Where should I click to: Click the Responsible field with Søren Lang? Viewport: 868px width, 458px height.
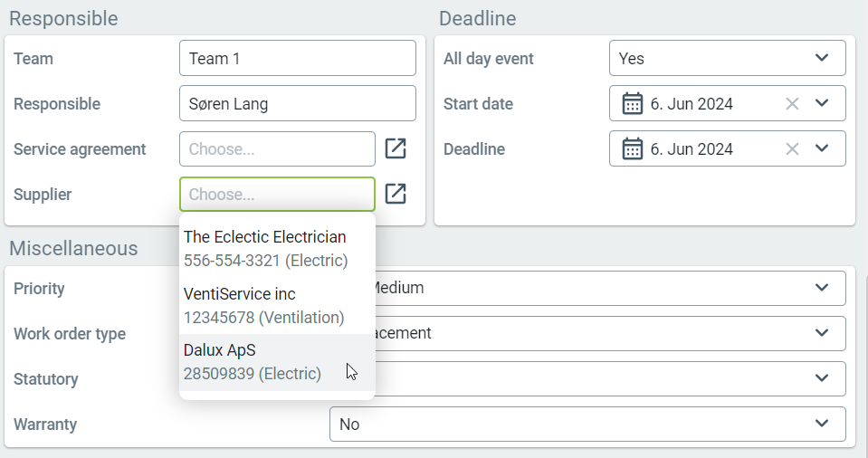pos(297,104)
